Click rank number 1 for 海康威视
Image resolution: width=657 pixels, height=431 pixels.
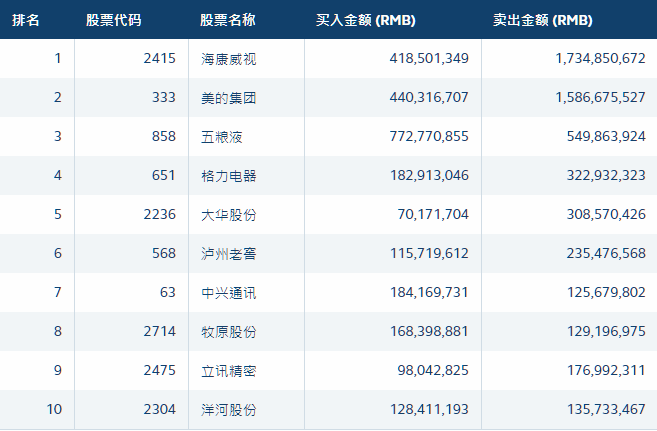[58, 58]
